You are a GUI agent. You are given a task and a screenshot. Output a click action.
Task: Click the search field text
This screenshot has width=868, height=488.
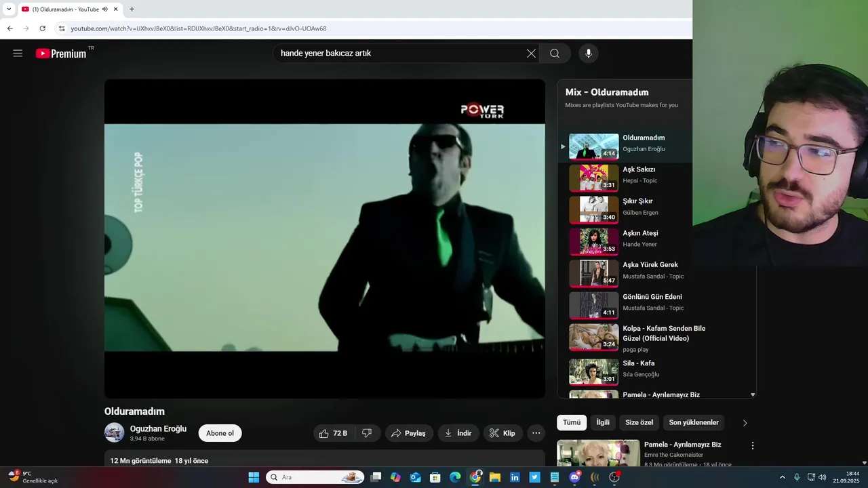(x=325, y=54)
